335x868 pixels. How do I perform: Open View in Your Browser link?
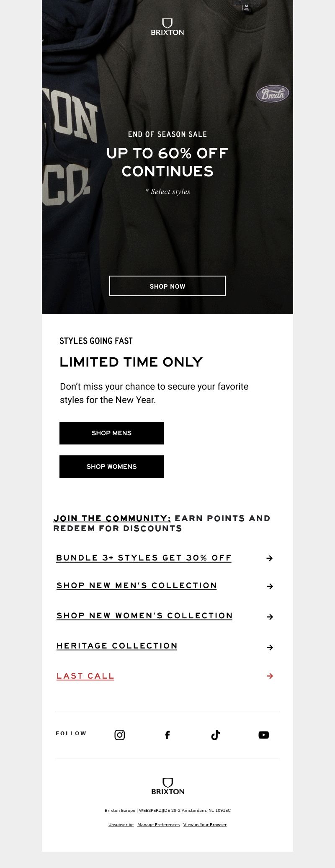[205, 824]
